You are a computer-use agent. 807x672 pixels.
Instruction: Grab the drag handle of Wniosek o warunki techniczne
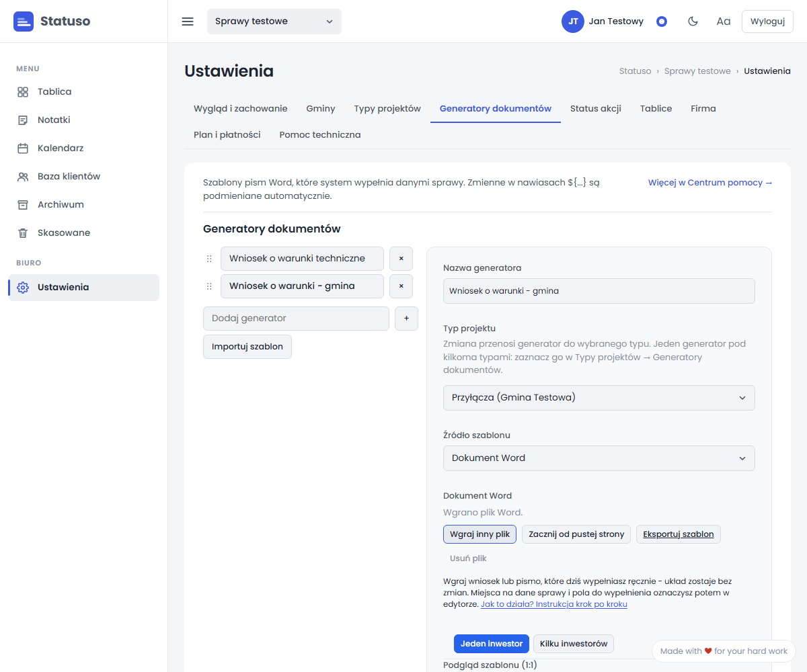pyautogui.click(x=209, y=259)
